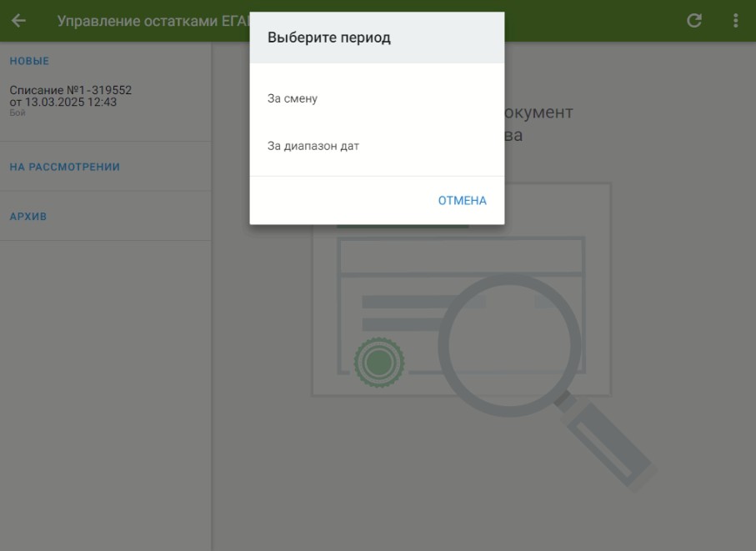Click the back arrow in the header
Image resolution: width=756 pixels, height=551 pixels.
coord(18,21)
